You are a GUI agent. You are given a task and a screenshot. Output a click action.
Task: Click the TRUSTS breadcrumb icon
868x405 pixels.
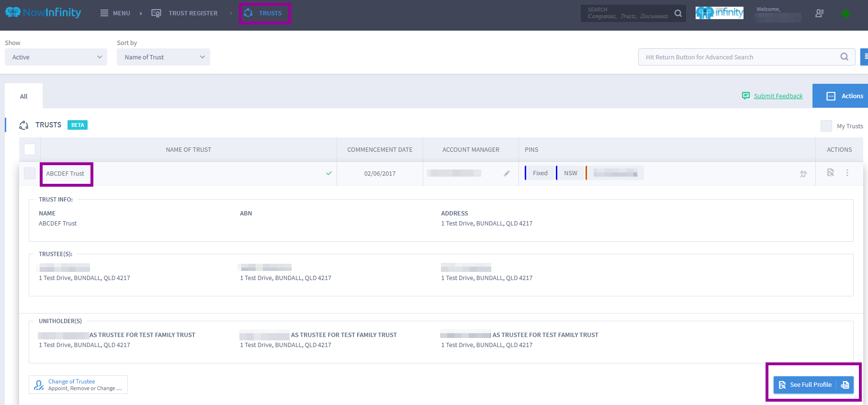[248, 13]
